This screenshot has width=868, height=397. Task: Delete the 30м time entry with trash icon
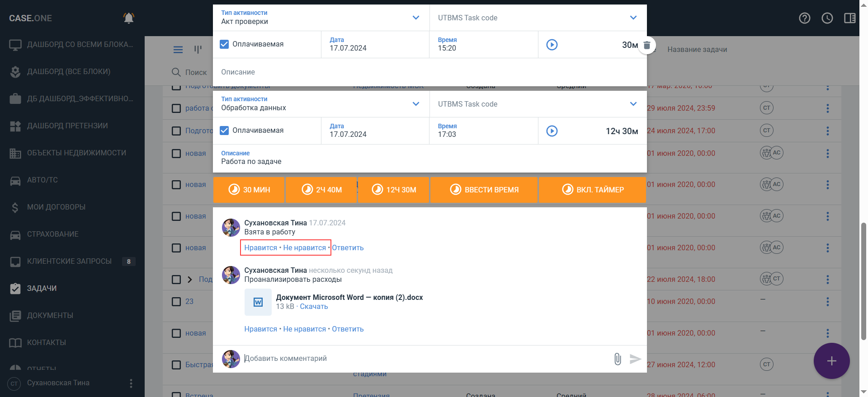click(647, 45)
